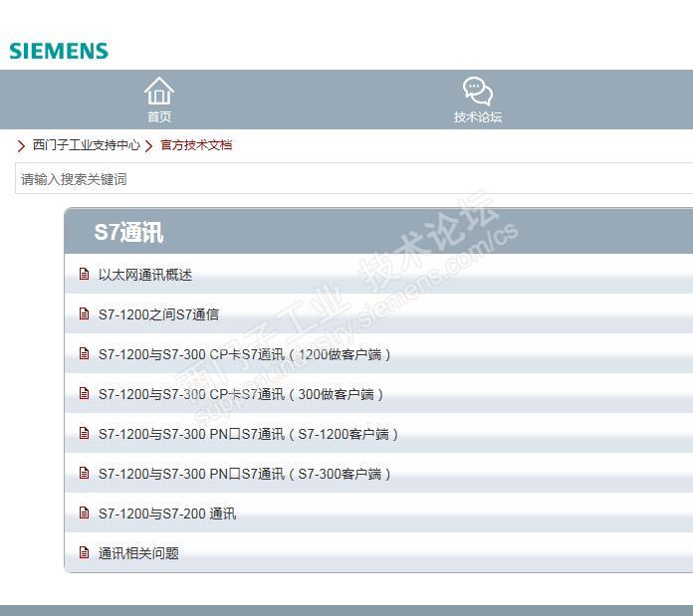Open document 以太网通讯概述
Viewport: 693px width, 616px height.
tap(145, 275)
